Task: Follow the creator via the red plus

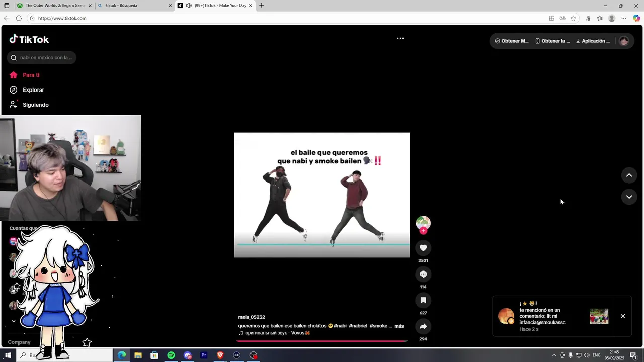Action: [x=423, y=231]
